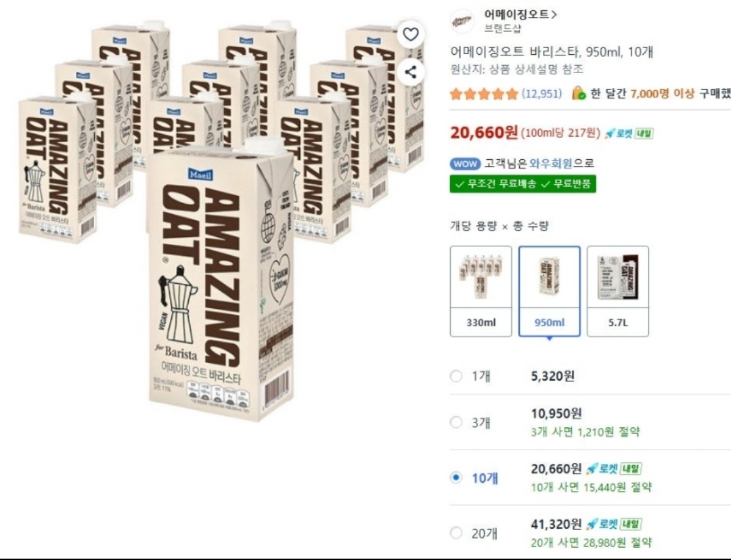The height and width of the screenshot is (560, 731).
Task: Click the rocket delivery badge beside main price
Action: pyautogui.click(x=628, y=133)
